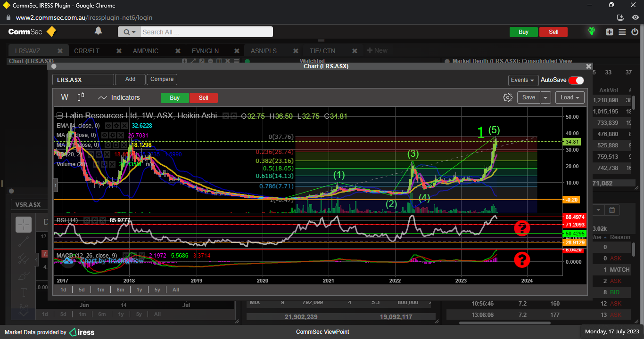Switch to the EVN/GLN tab

point(205,51)
